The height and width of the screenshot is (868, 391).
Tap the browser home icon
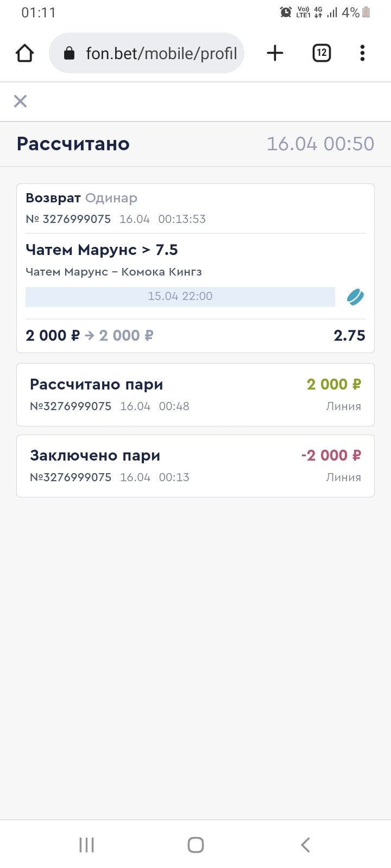point(25,53)
